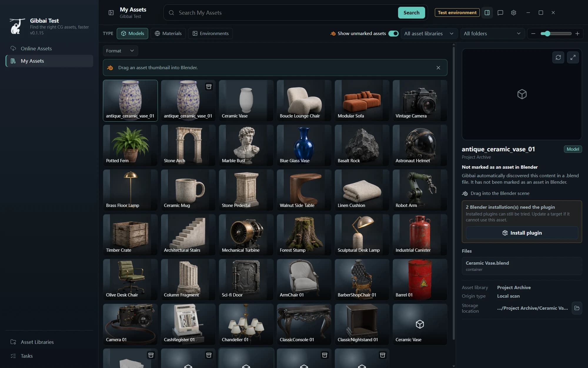Open the Ceramic Vase.blend file entry
This screenshot has width=588, height=368.
pyautogui.click(x=522, y=266)
